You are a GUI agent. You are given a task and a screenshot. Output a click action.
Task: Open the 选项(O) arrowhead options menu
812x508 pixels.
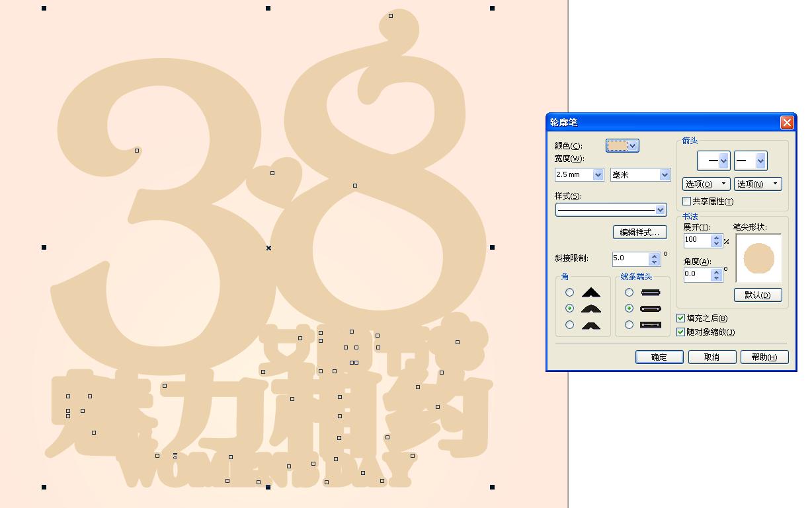(706, 184)
